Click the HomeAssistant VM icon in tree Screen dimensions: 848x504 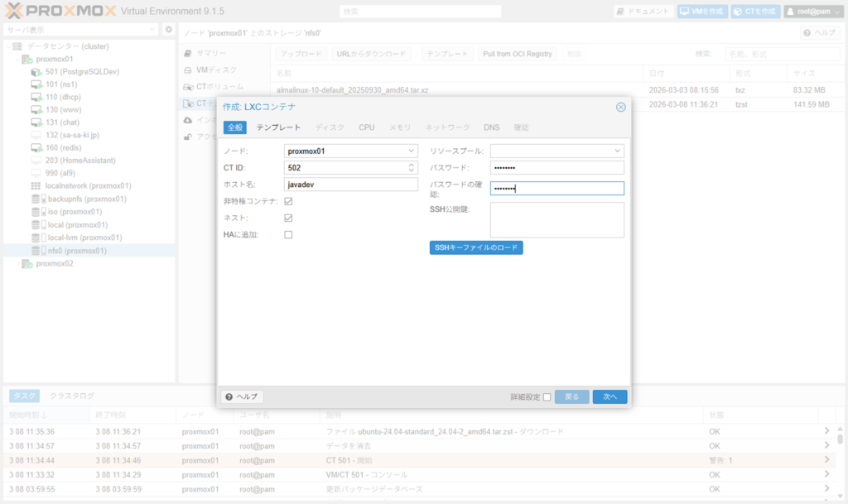[x=37, y=161]
